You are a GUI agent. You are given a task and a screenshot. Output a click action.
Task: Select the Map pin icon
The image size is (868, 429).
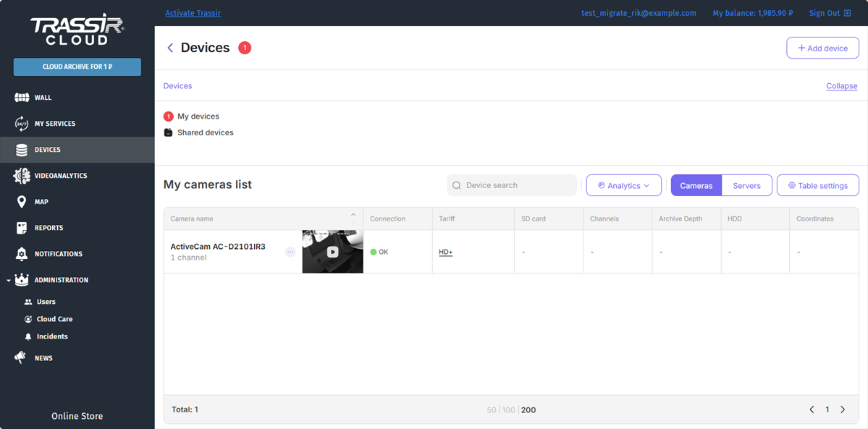point(22,202)
